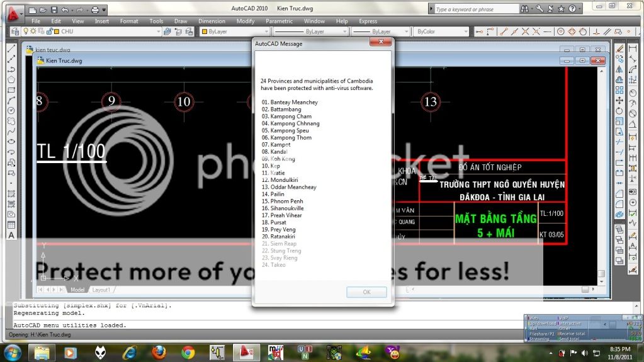Open the Express menu
The height and width of the screenshot is (362, 644).
point(368,21)
